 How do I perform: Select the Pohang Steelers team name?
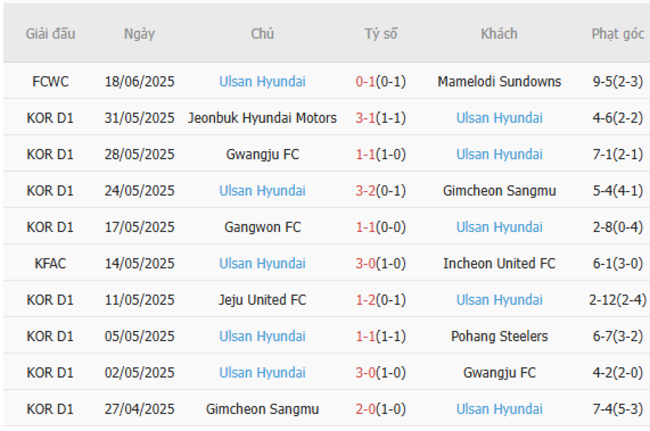point(499,336)
